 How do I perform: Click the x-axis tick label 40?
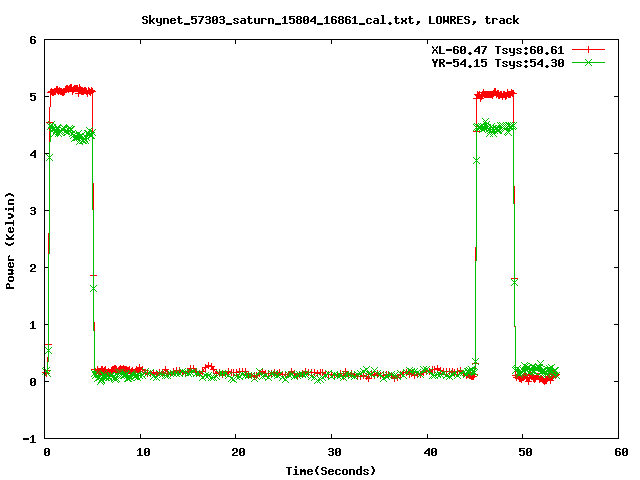click(430, 452)
